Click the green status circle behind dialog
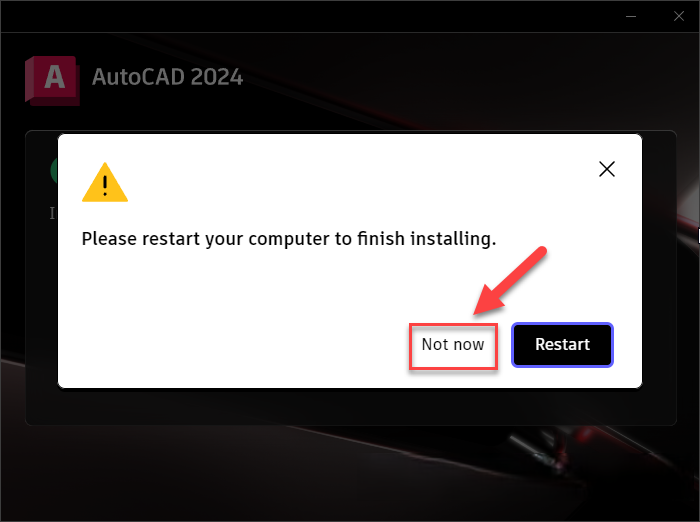This screenshot has height=522, width=700. tap(54, 170)
